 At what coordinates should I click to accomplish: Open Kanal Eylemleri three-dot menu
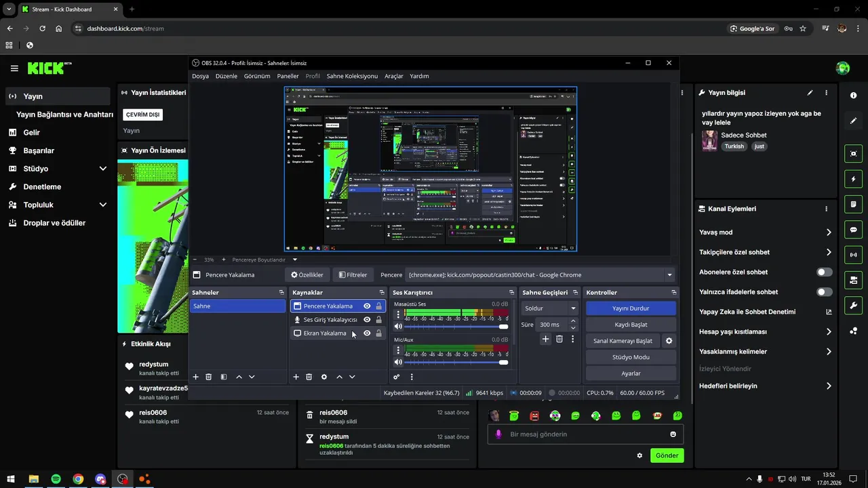pyautogui.click(x=826, y=209)
